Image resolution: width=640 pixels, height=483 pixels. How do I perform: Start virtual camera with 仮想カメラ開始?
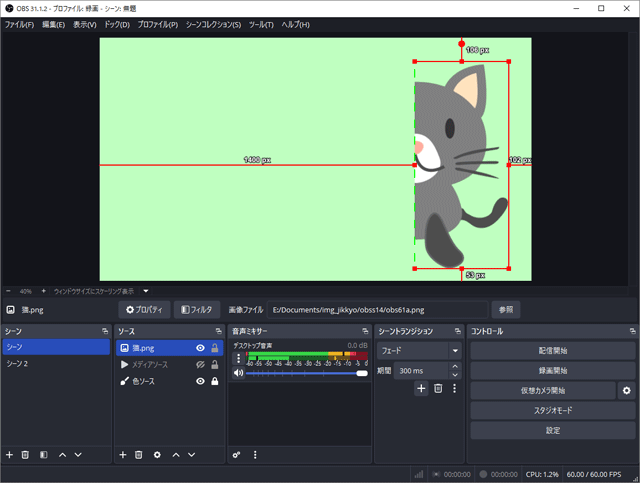click(x=543, y=391)
